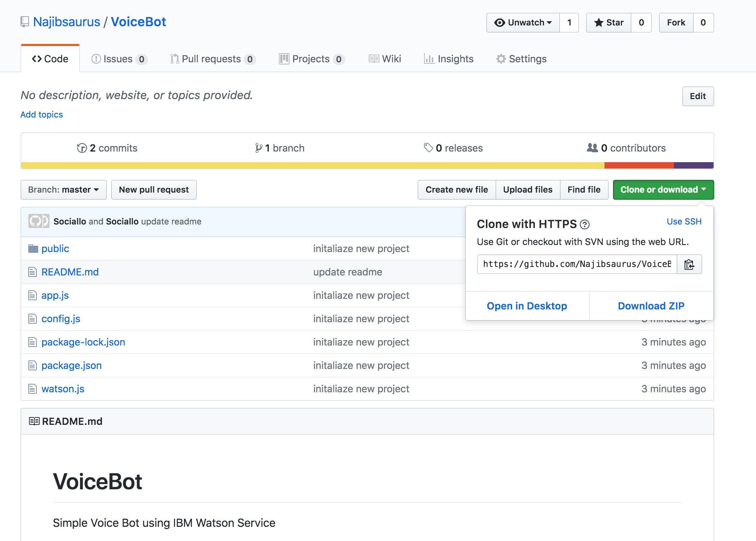The height and width of the screenshot is (541, 756).
Task: Open the Pull requests tab
Action: tap(213, 59)
